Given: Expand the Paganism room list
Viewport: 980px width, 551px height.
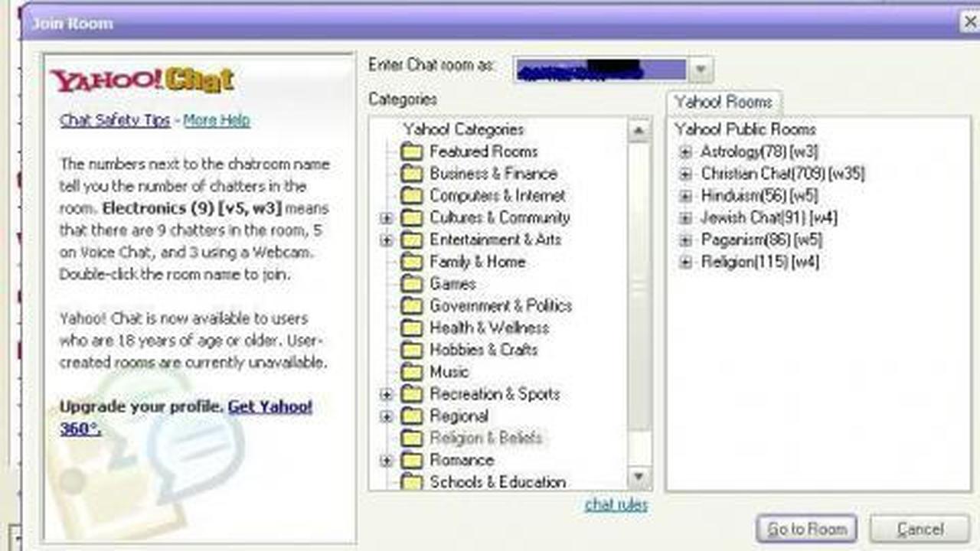Looking at the screenshot, I should [685, 241].
